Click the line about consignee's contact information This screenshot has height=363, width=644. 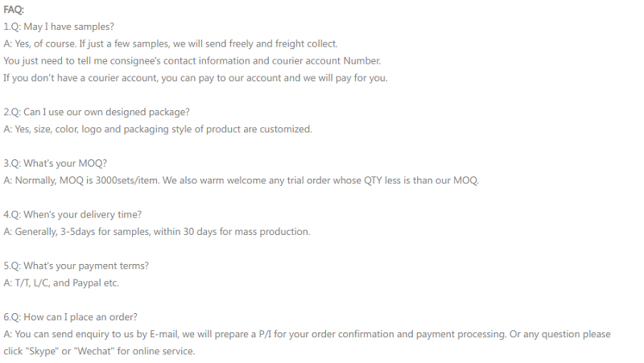tap(192, 61)
